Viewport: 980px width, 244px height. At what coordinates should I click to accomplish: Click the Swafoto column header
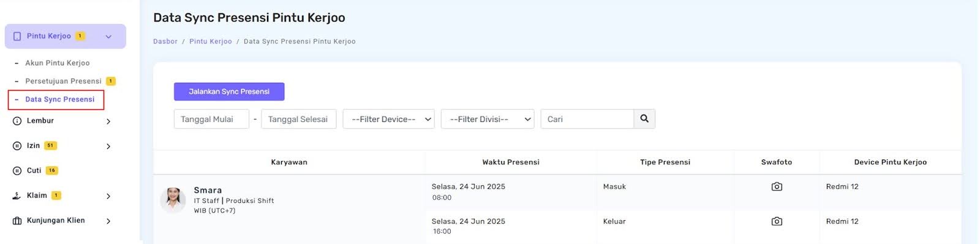point(777,162)
